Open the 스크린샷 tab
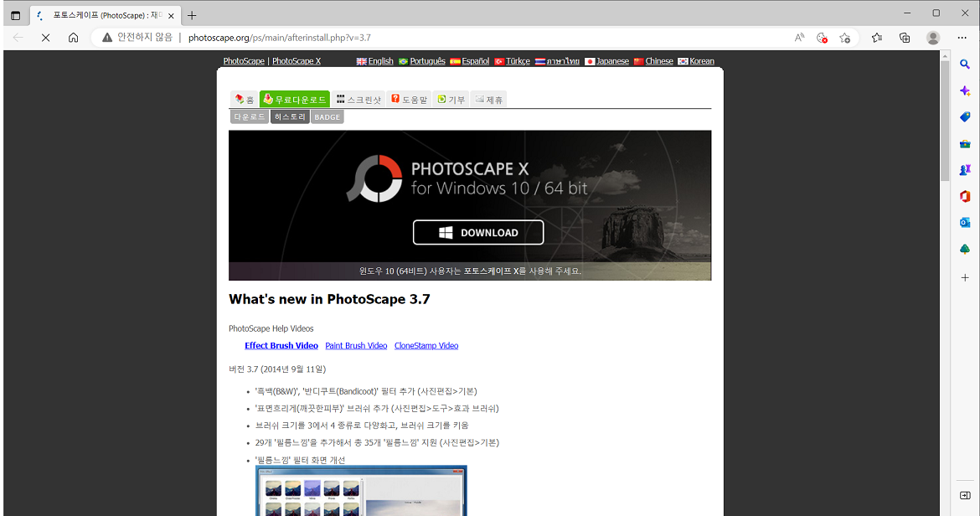This screenshot has height=516, width=980. pos(358,100)
